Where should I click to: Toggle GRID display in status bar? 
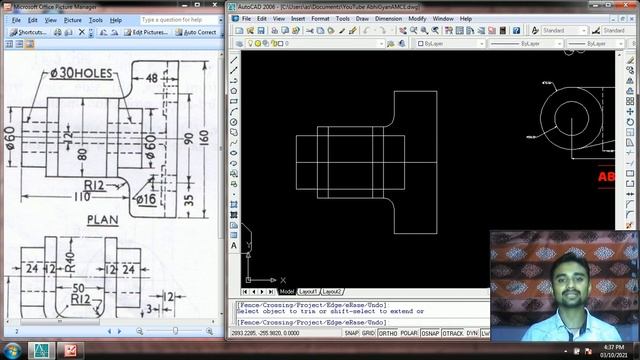(368, 333)
